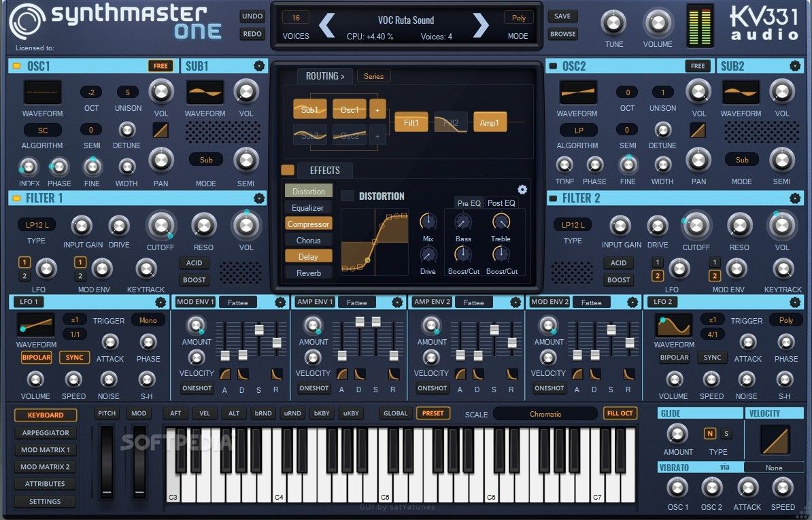Enable the EFFECTS section checkbox
The height and width of the screenshot is (520, 812).
(286, 170)
